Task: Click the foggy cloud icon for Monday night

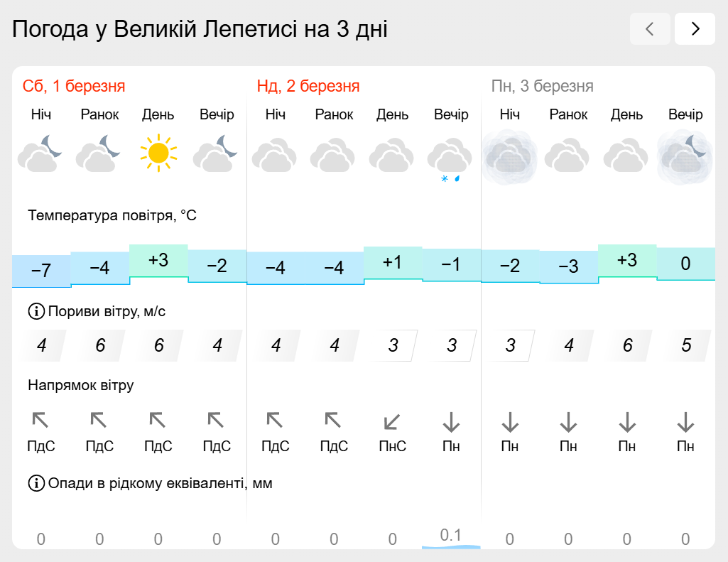Action: 509,157
